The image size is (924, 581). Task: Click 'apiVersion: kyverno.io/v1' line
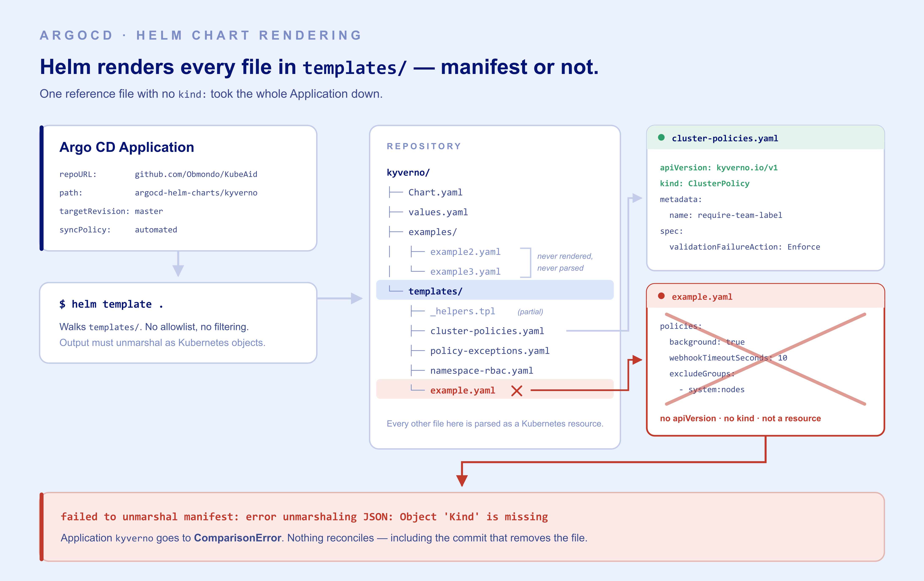718,168
